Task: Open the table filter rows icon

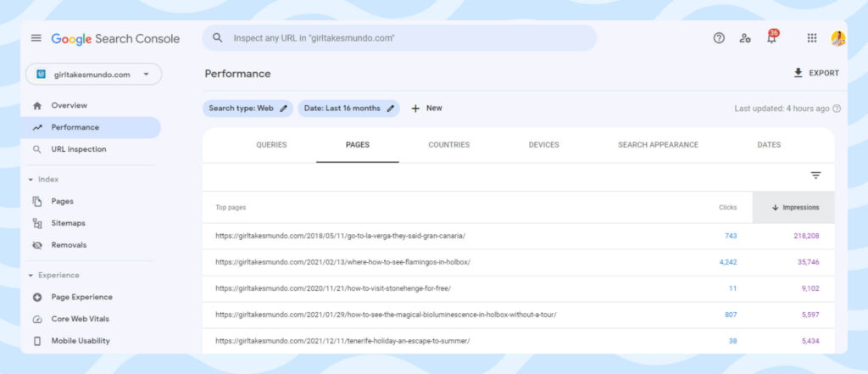Action: click(x=815, y=175)
